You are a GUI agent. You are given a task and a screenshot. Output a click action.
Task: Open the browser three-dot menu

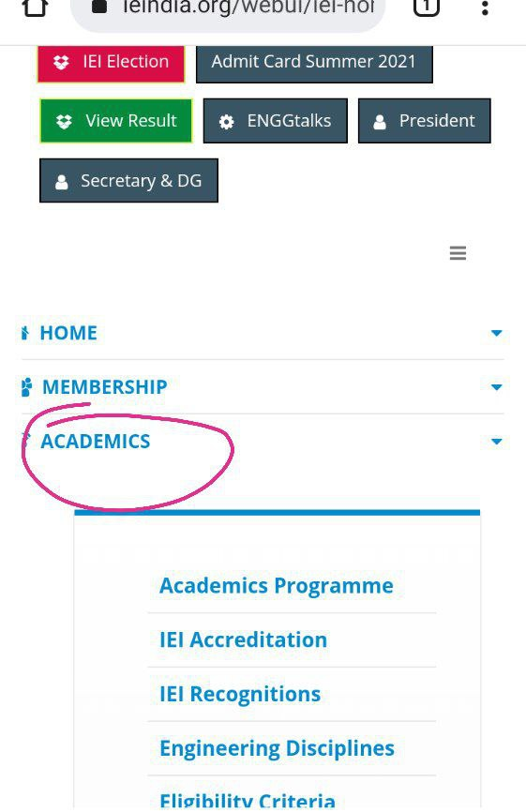485,8
